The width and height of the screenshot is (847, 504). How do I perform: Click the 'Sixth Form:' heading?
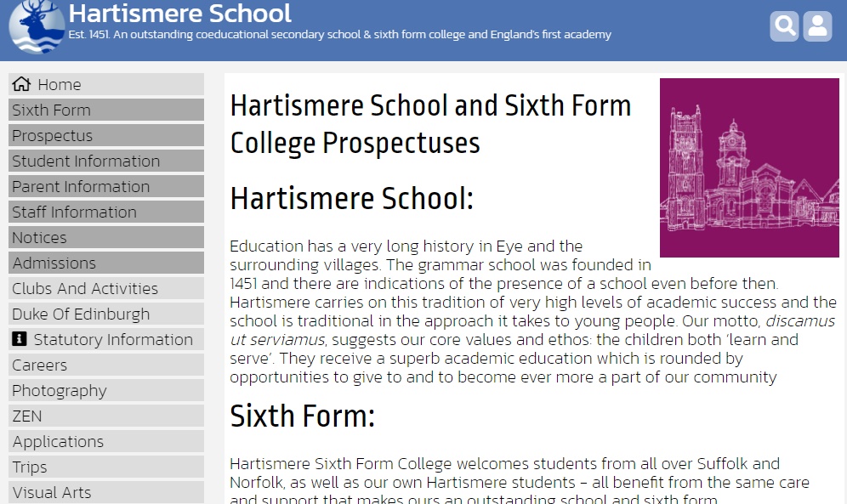(x=302, y=416)
